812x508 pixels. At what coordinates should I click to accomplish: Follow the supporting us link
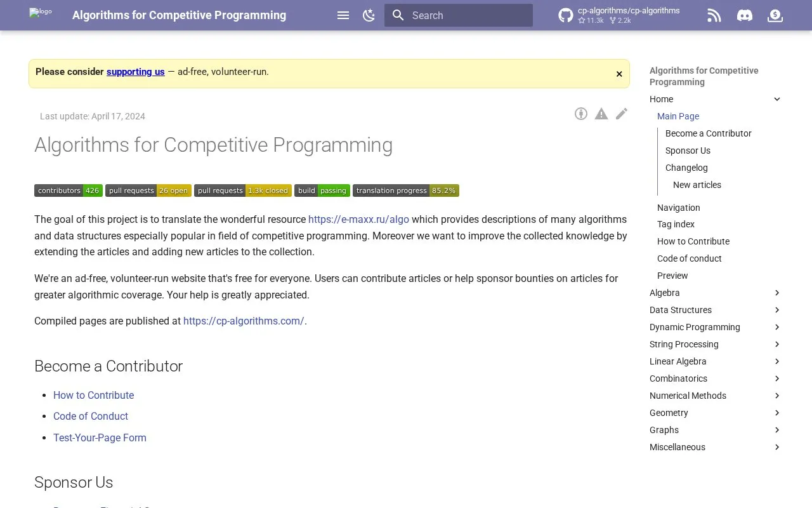coord(136,72)
